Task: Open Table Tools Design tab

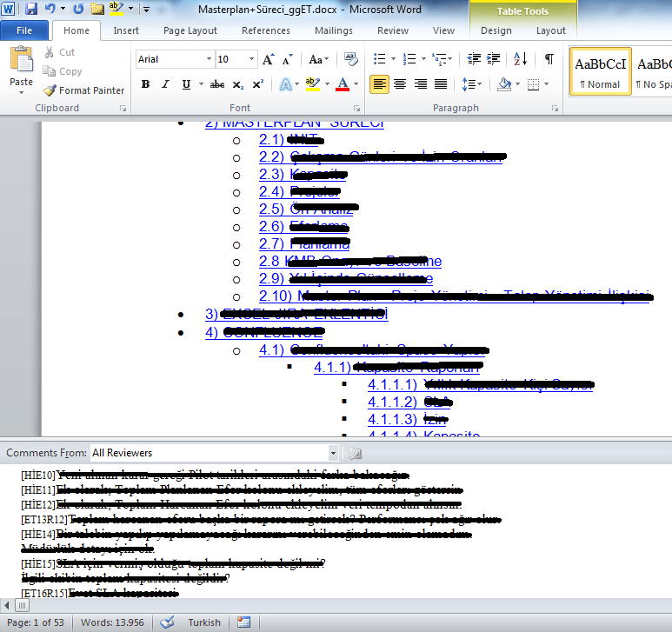Action: pyautogui.click(x=496, y=30)
